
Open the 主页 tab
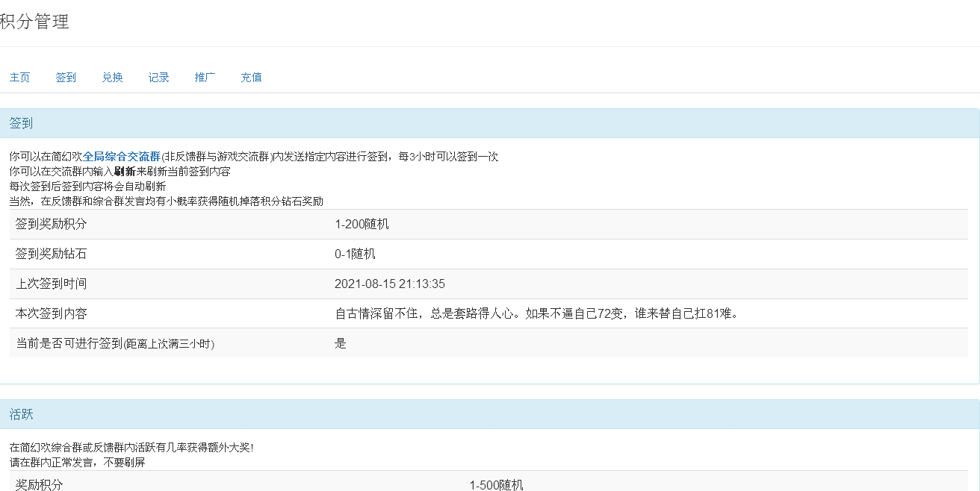20,78
